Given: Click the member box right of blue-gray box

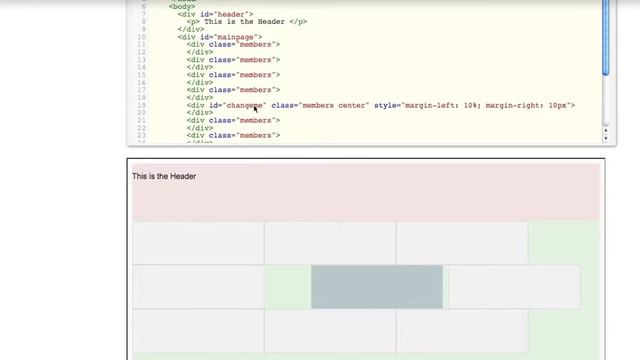Looking at the screenshot, I should tap(514, 287).
